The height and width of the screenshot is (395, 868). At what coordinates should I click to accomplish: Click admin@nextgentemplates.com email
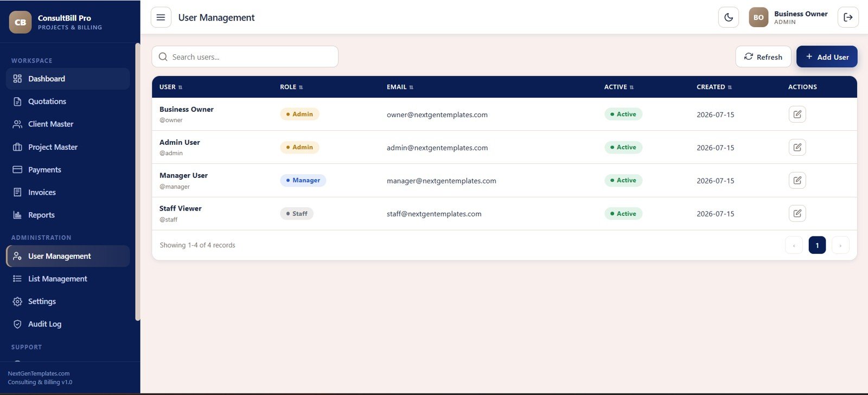point(437,148)
